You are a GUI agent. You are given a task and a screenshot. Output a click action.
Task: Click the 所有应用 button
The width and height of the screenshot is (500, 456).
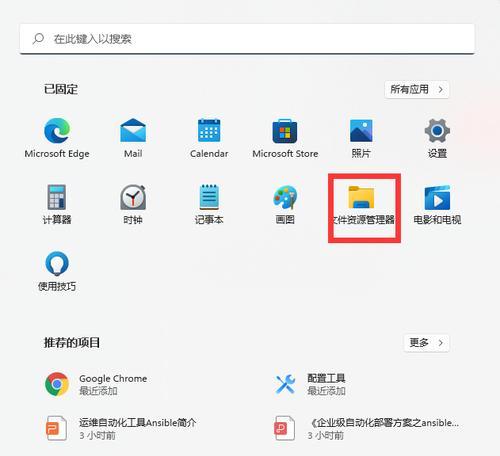(x=417, y=89)
